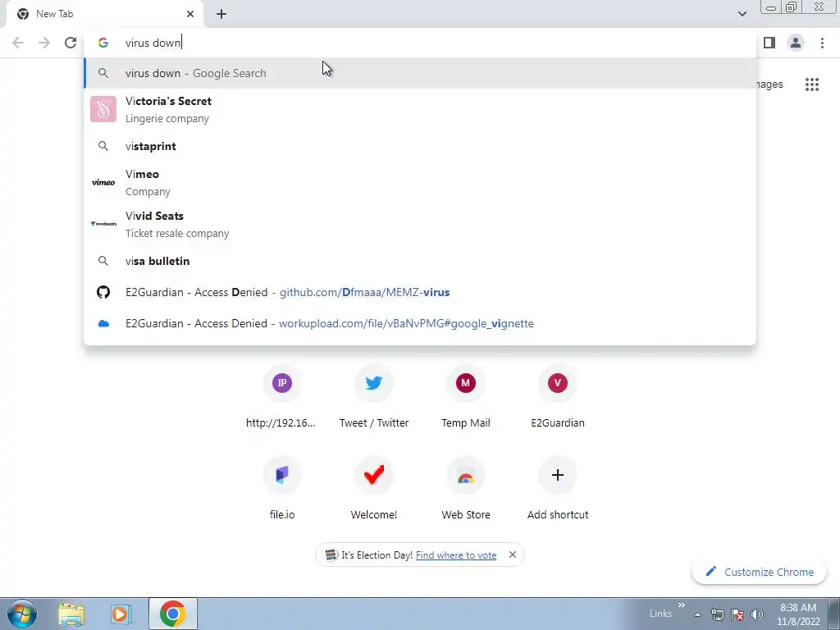This screenshot has width=840, height=630.
Task: Open the Google apps grid
Action: tap(811, 84)
